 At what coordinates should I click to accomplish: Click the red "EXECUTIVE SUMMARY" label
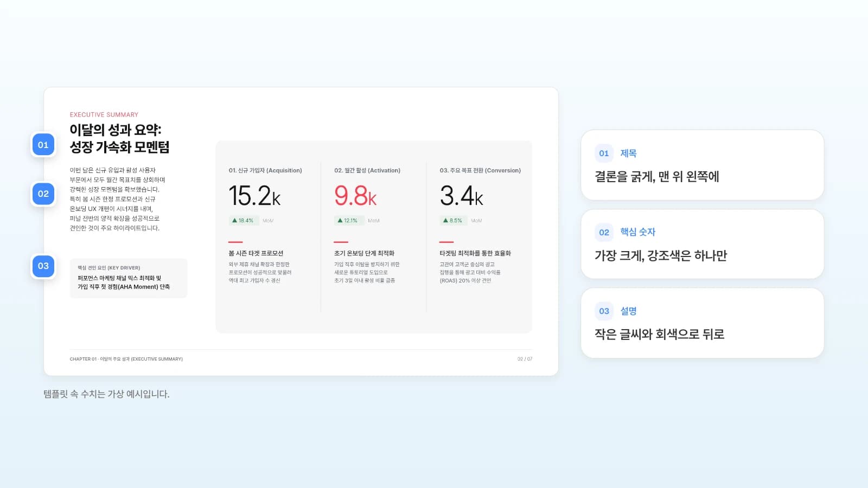104,114
